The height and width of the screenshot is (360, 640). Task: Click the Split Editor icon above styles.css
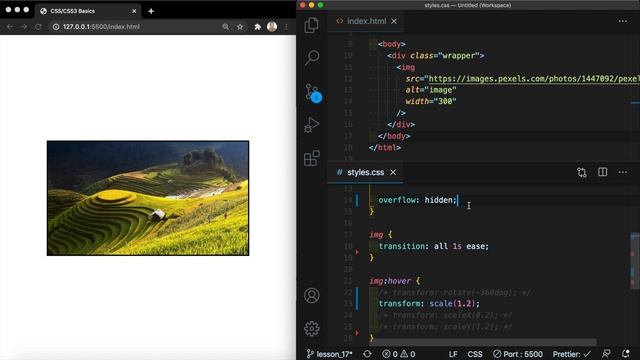point(602,172)
